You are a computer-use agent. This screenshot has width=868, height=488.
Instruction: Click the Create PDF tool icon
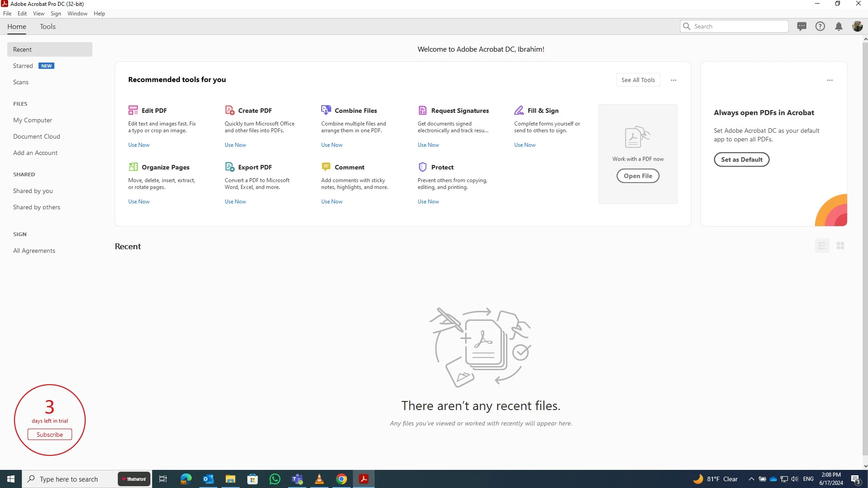tap(230, 110)
